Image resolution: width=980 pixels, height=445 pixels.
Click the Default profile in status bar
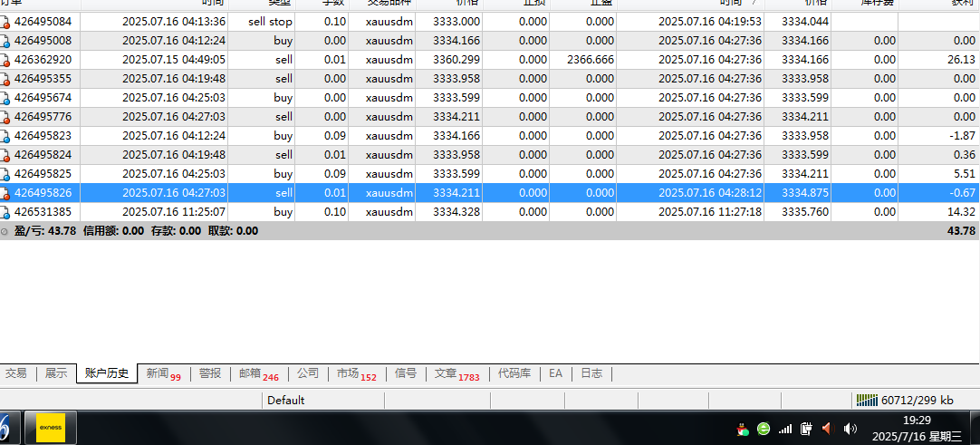click(x=285, y=400)
